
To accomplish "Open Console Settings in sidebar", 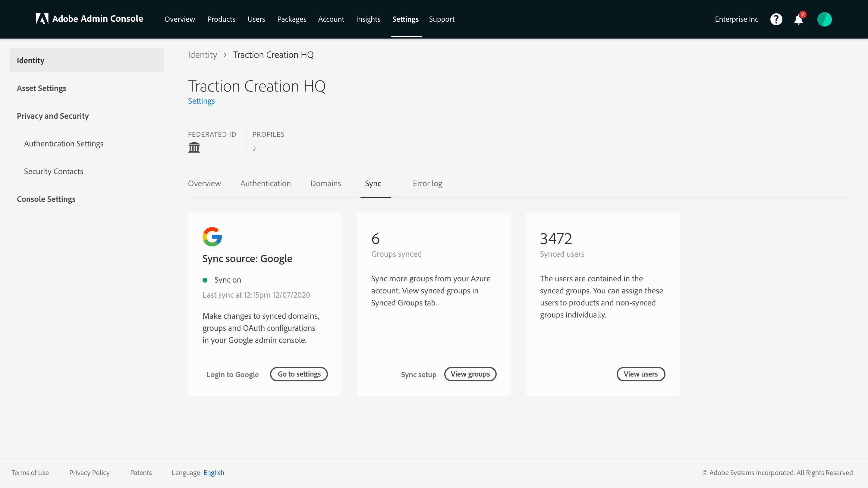I will pyautogui.click(x=46, y=199).
